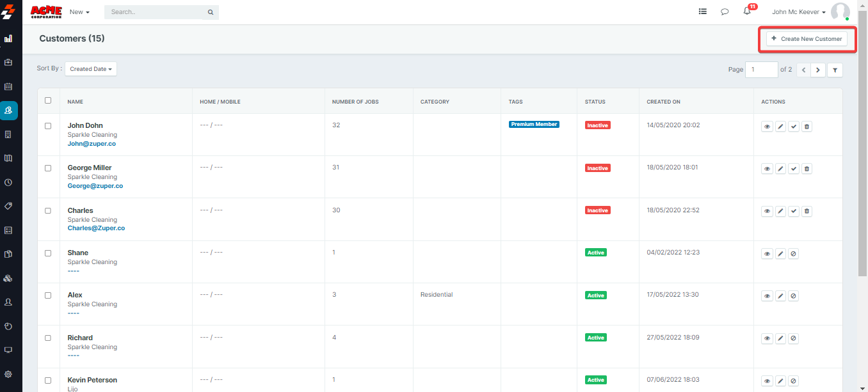Open the calendar section in the sidebar
This screenshot has width=868, height=392.
[8, 86]
